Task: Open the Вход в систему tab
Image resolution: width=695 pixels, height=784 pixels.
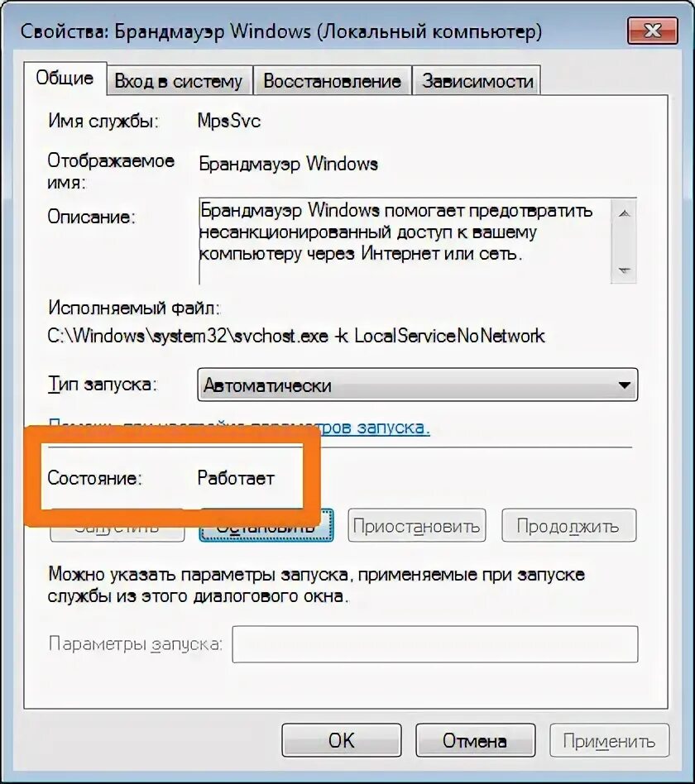Action: pos(179,80)
